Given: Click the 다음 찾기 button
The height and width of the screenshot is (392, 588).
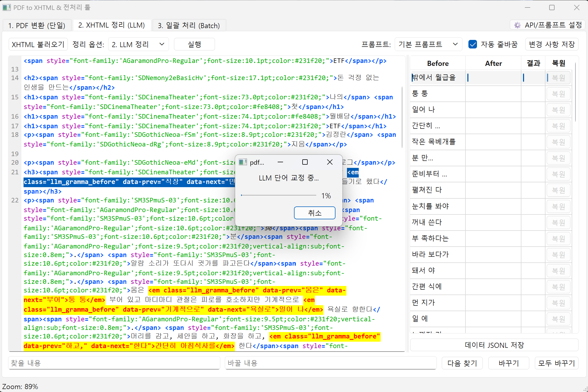Looking at the screenshot, I should (462, 363).
